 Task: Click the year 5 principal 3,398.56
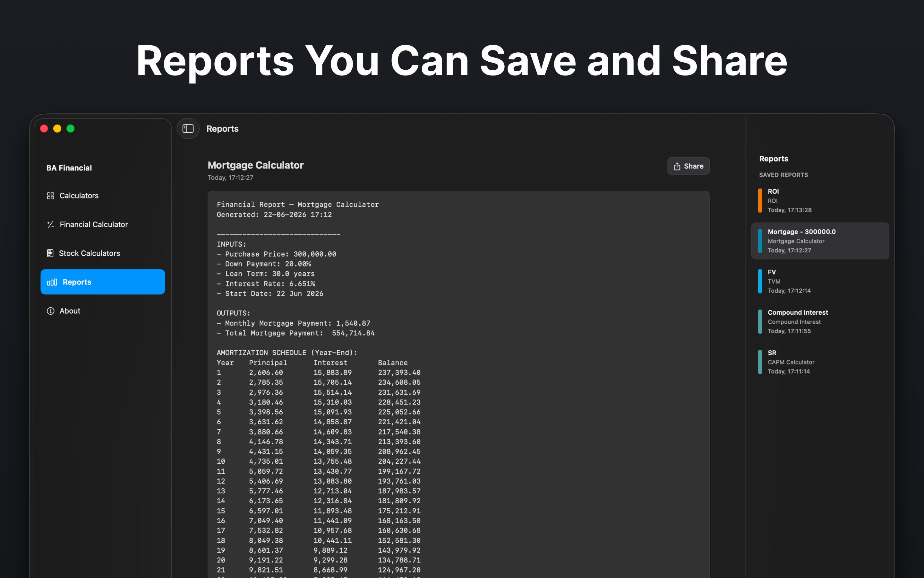click(266, 412)
